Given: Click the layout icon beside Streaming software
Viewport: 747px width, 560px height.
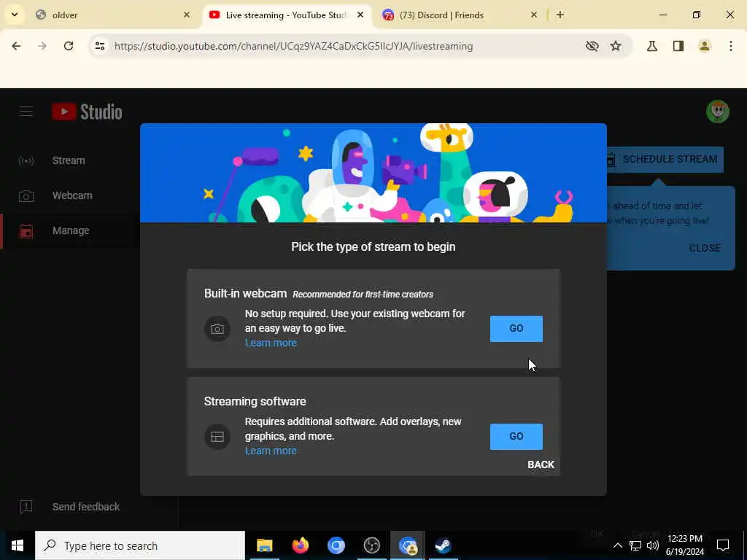Looking at the screenshot, I should click(x=217, y=437).
